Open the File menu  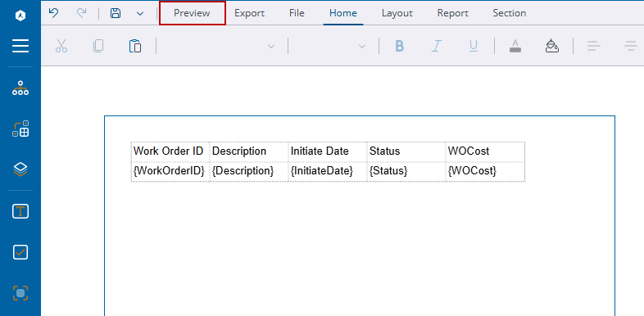tap(297, 13)
